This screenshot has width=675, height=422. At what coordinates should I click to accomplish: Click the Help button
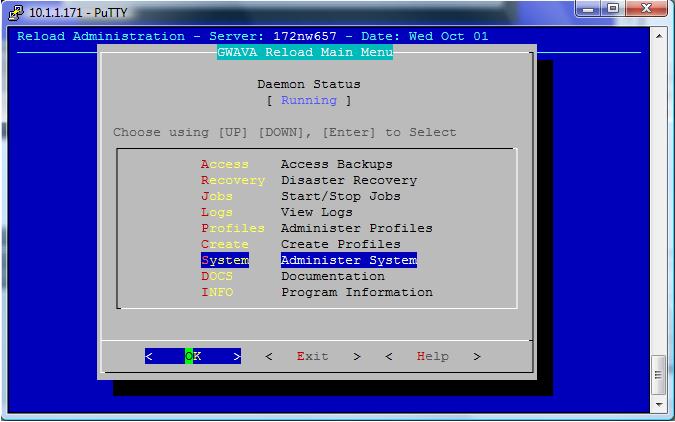(x=433, y=356)
